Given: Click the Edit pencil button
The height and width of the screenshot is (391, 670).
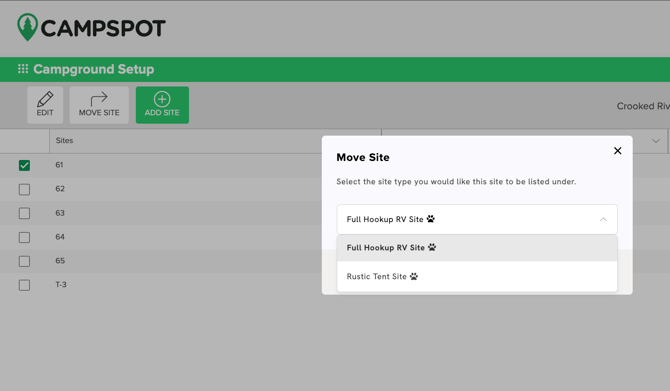Looking at the screenshot, I should pyautogui.click(x=45, y=105).
